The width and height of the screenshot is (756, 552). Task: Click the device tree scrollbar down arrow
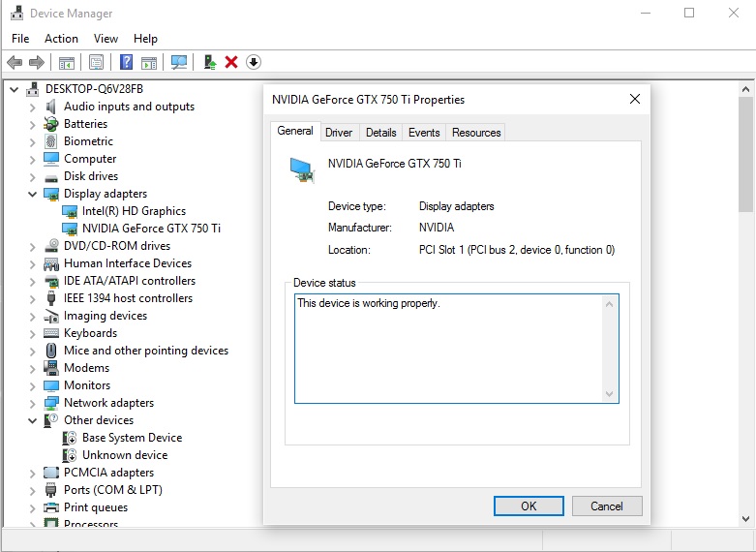click(x=746, y=519)
